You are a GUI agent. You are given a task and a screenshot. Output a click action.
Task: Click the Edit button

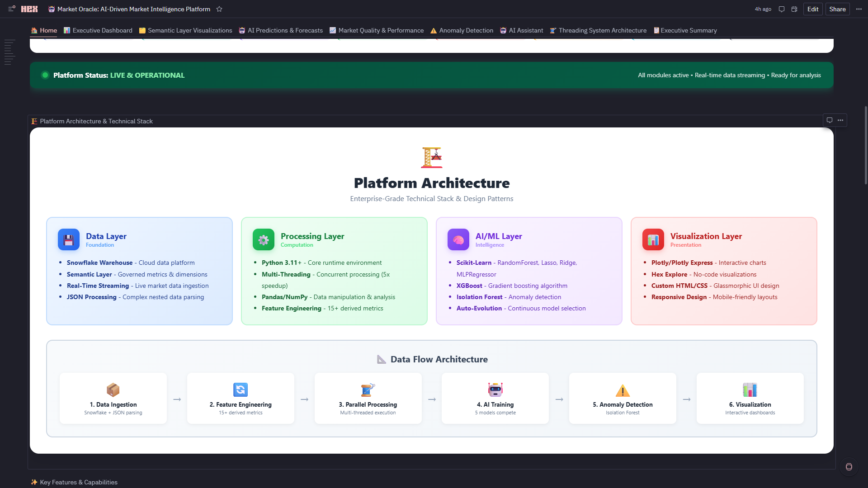coord(812,9)
